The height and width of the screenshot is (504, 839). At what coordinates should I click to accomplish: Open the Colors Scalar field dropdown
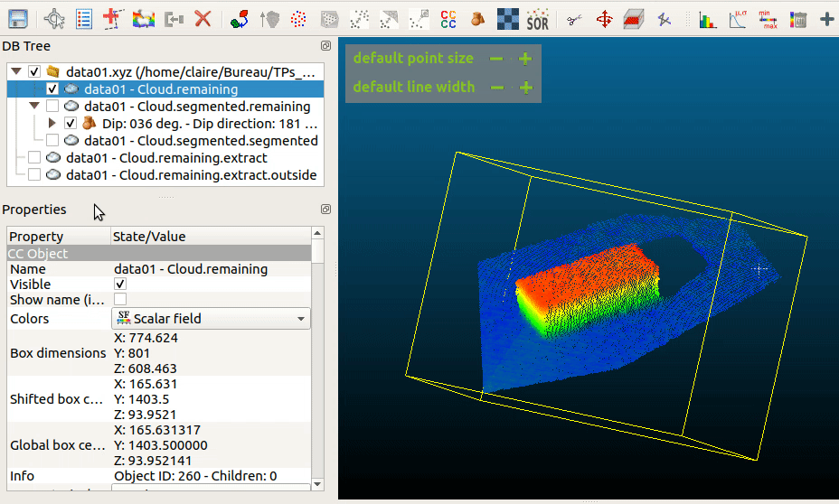tap(211, 319)
